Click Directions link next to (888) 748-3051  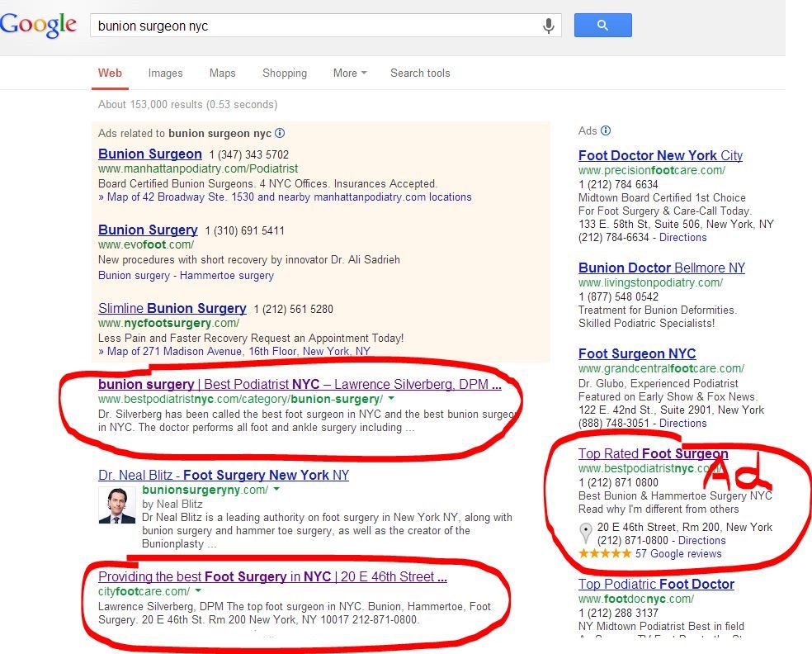pyautogui.click(x=682, y=423)
